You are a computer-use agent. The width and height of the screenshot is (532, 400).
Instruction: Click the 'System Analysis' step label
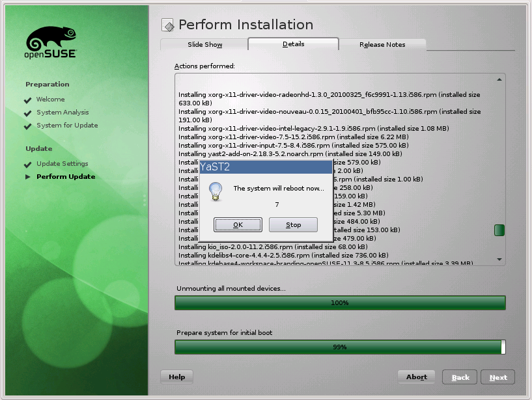coord(63,113)
